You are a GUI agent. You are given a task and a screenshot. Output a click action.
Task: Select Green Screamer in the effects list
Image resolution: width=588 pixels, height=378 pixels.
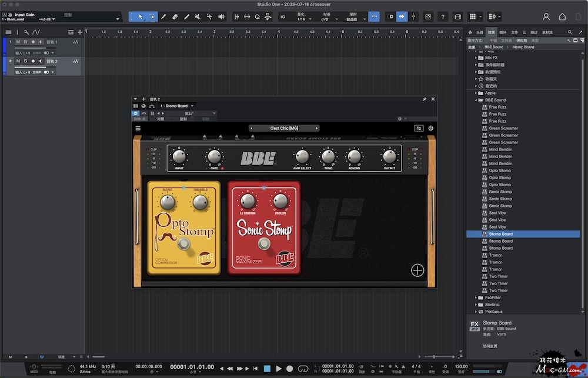[503, 128]
